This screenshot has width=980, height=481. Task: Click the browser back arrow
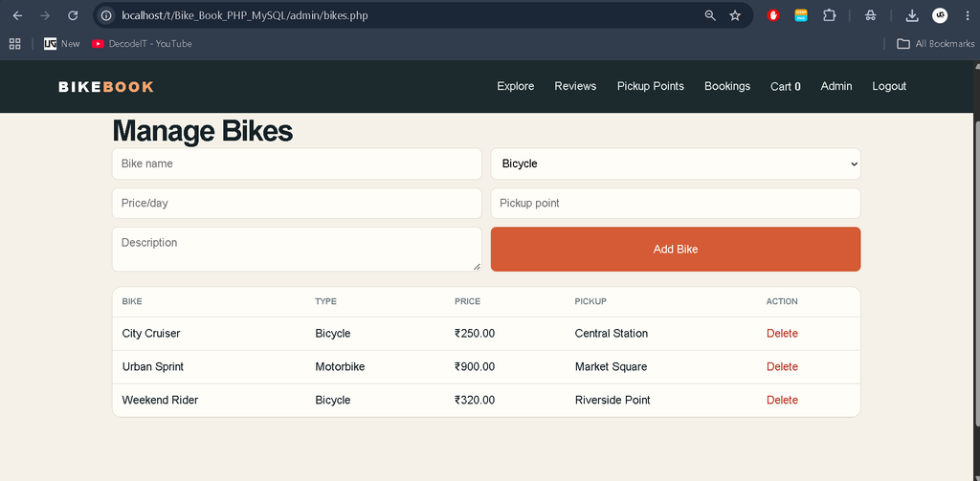(x=17, y=15)
